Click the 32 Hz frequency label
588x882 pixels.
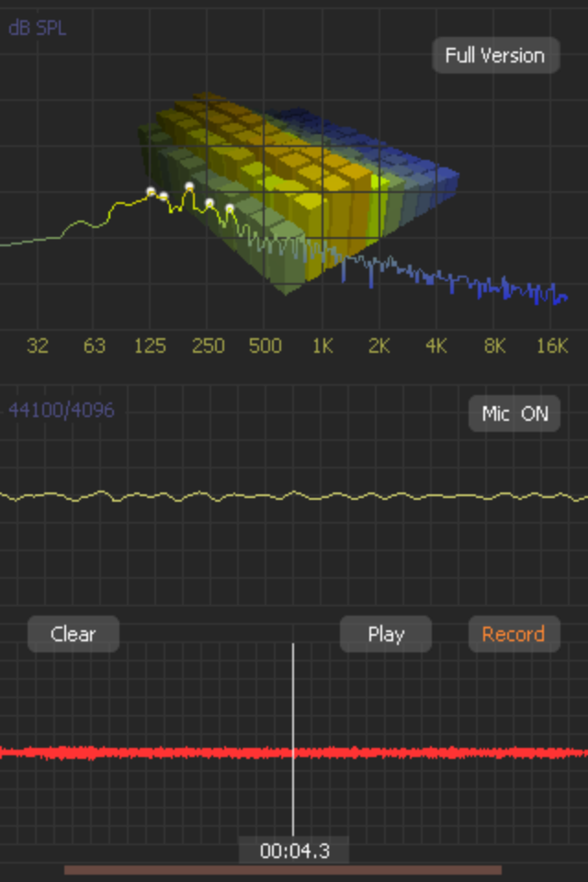point(38,345)
